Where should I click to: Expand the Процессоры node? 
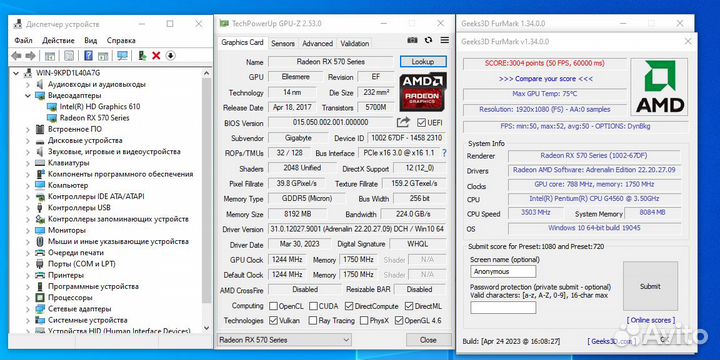(x=28, y=298)
